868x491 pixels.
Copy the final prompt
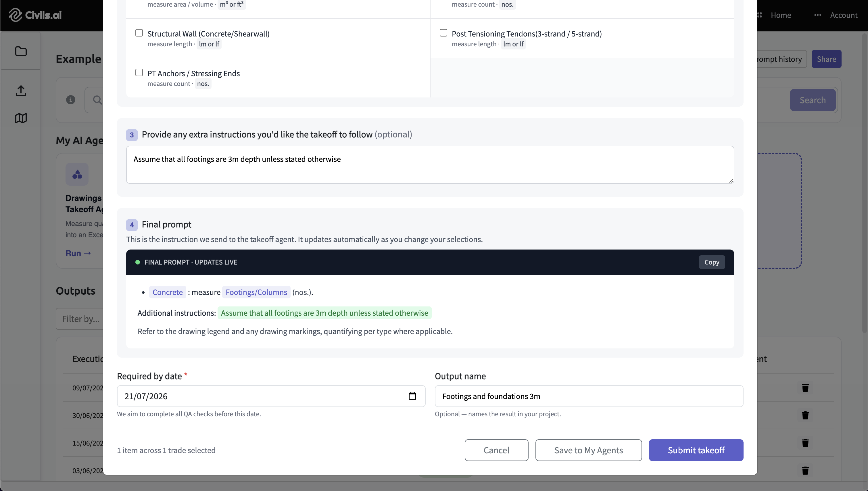[x=712, y=262]
